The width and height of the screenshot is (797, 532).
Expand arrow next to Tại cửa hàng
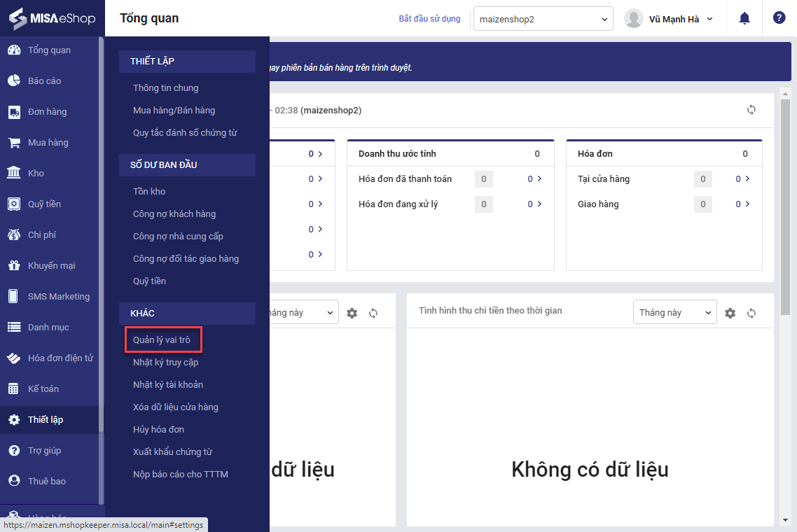[747, 179]
